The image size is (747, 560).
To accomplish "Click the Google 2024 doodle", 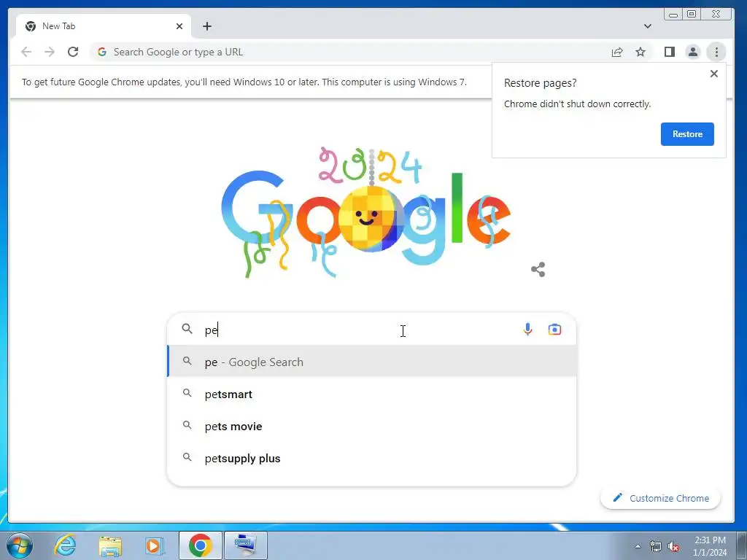I will point(366,212).
